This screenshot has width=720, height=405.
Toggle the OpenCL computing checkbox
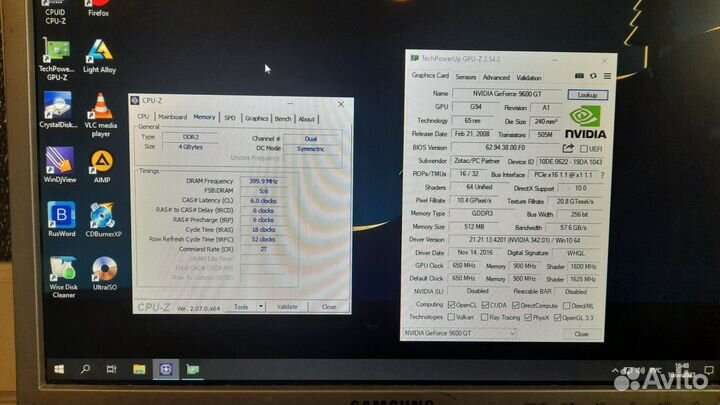click(450, 304)
